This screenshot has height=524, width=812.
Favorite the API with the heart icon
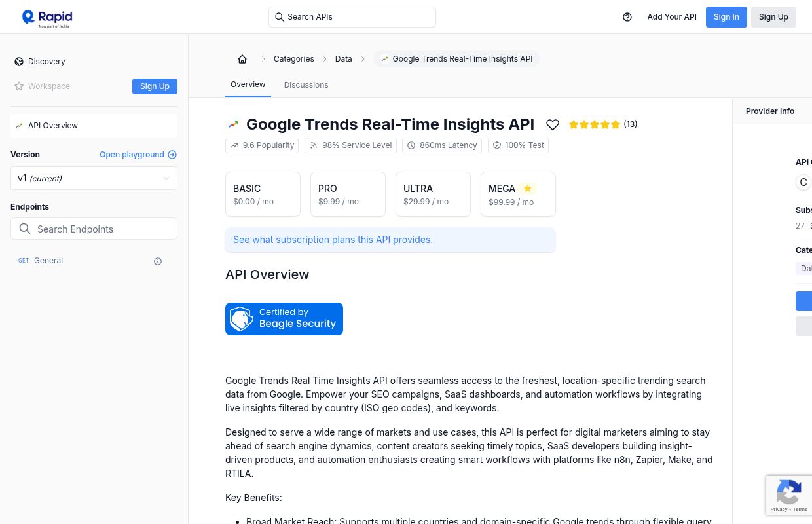tap(553, 124)
